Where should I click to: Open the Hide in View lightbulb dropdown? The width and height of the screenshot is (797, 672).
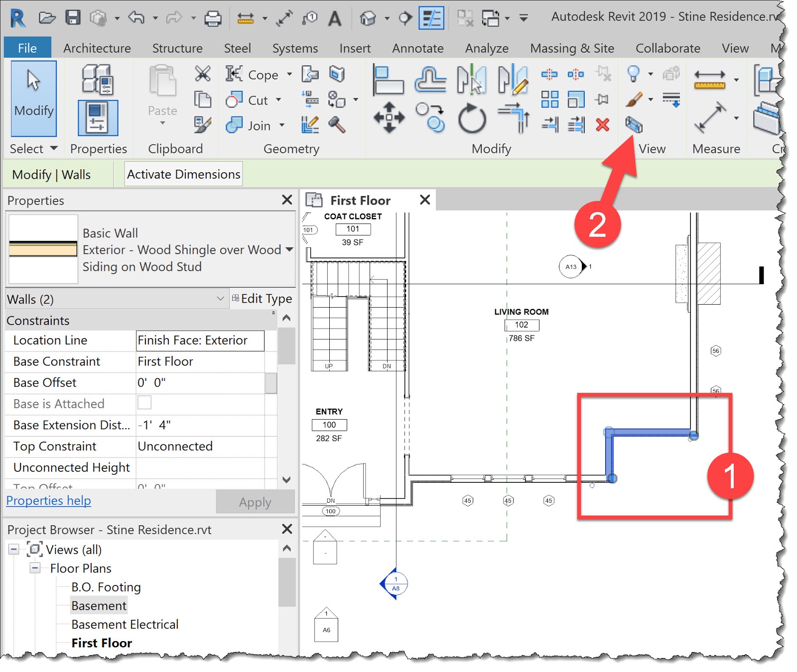click(x=651, y=74)
